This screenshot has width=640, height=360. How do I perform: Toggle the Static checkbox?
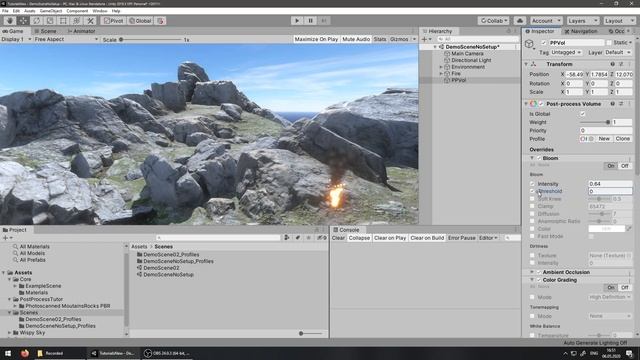click(x=609, y=43)
